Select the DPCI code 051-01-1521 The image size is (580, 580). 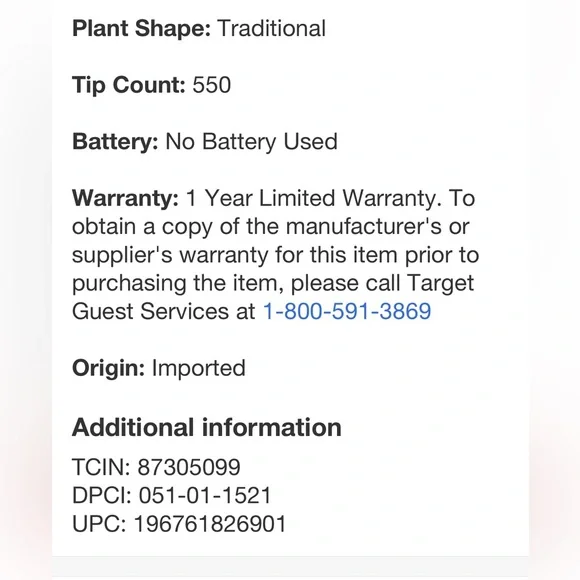click(205, 496)
